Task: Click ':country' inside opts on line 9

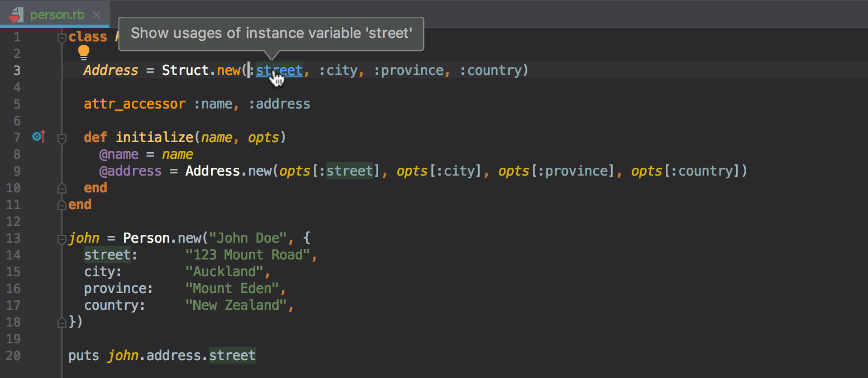Action: click(702, 171)
